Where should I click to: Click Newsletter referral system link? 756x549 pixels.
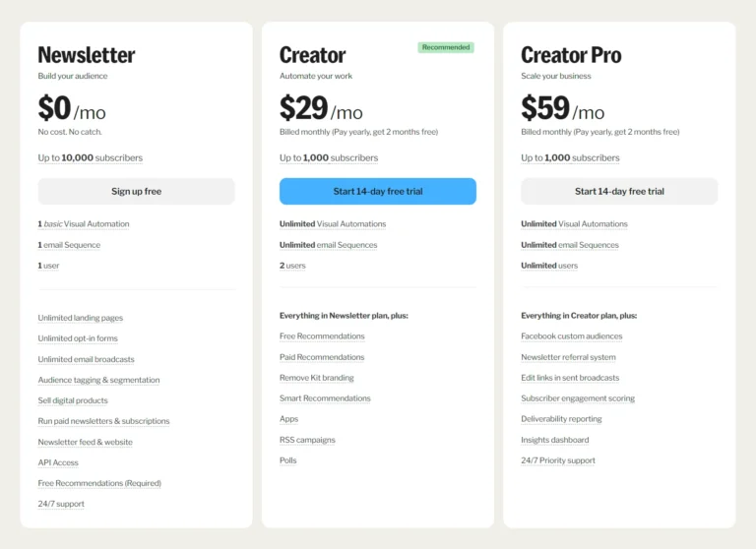coord(568,357)
